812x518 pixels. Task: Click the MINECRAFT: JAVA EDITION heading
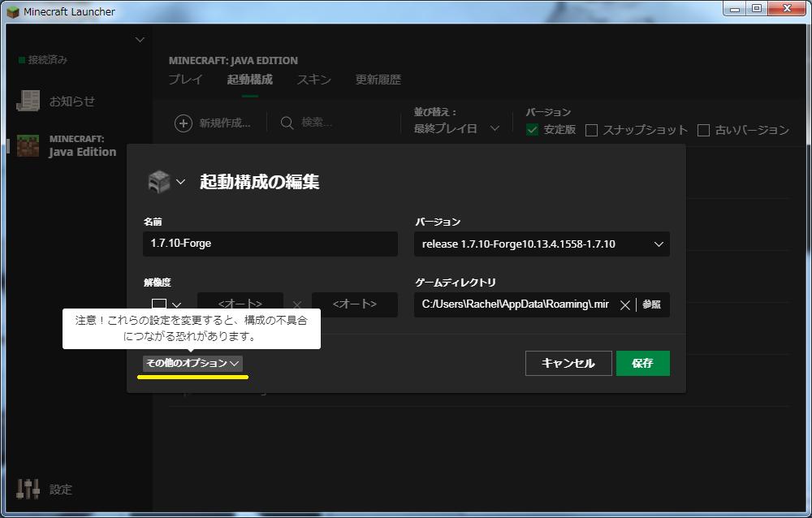[x=233, y=61]
